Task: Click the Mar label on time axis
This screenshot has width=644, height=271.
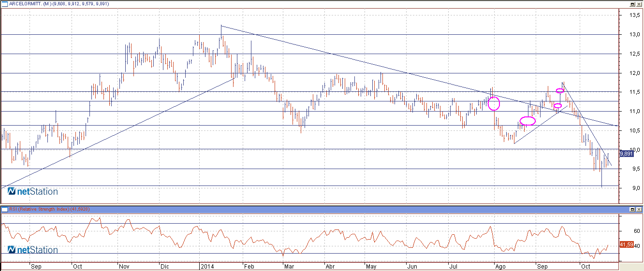Action: pyautogui.click(x=289, y=266)
